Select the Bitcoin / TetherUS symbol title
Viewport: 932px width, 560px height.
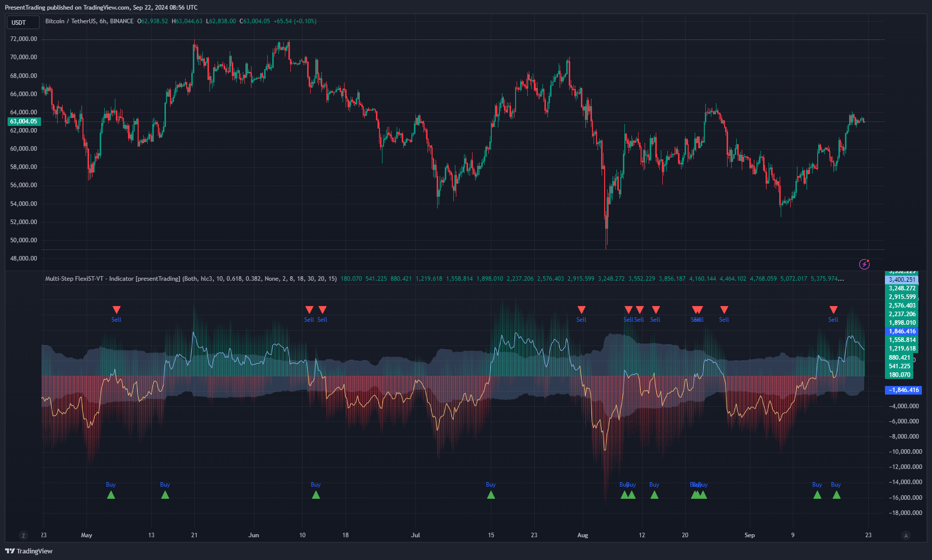(90, 21)
